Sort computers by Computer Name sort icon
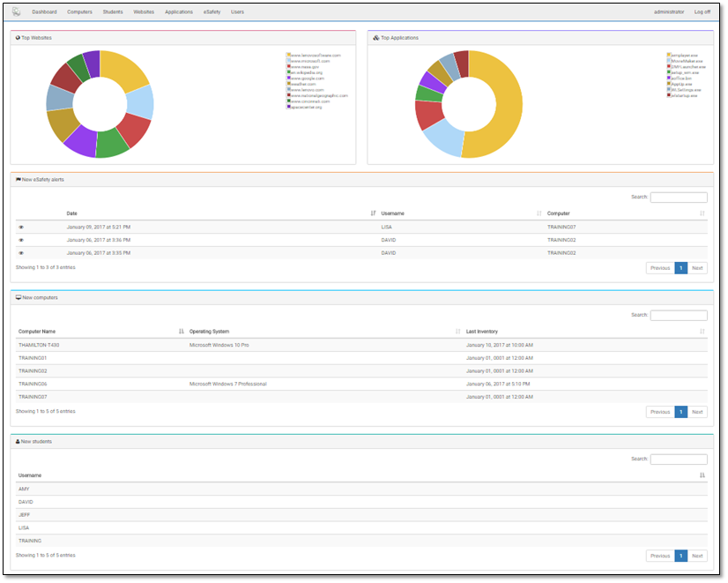Image resolution: width=728 pixels, height=583 pixels. 182,332
